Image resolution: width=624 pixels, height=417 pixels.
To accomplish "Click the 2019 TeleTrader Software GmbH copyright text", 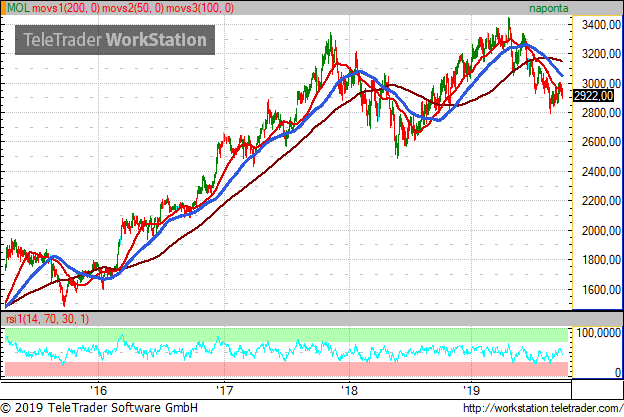I will click(x=99, y=408).
